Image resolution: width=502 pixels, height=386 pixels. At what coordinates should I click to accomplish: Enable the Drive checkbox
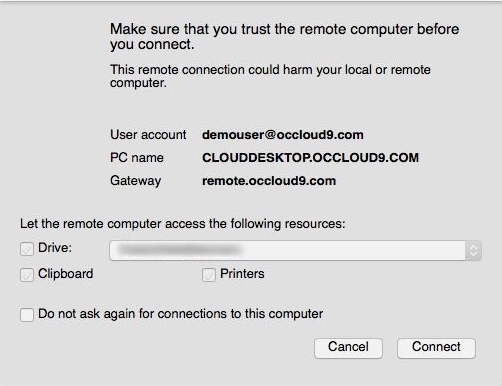pos(27,249)
